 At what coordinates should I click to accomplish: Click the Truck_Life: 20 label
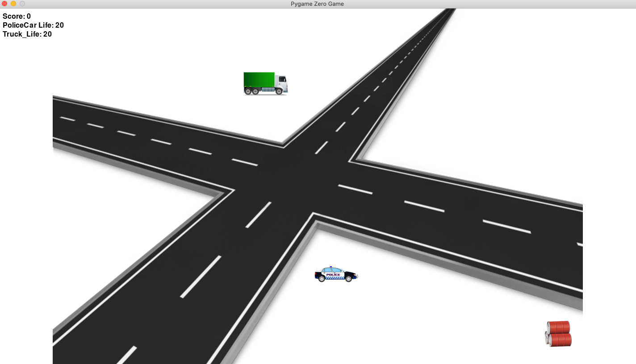[27, 34]
